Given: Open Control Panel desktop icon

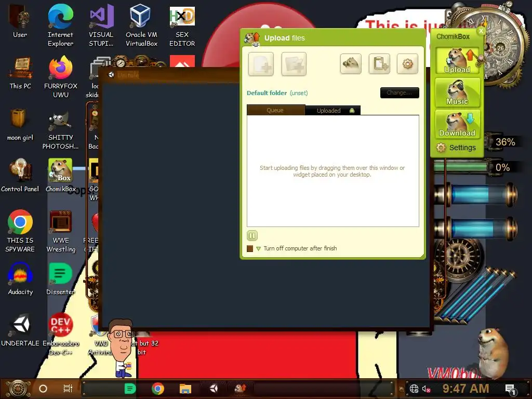Looking at the screenshot, I should click(20, 176).
